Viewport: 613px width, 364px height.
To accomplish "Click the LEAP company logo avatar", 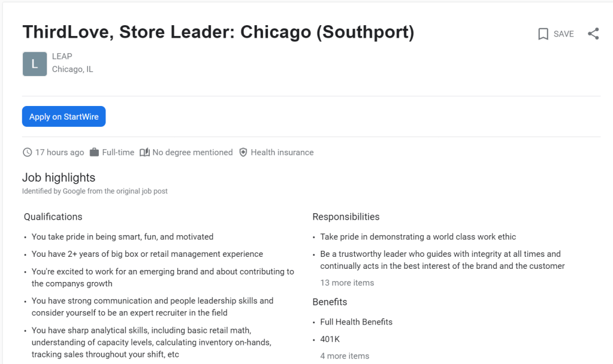I will point(35,64).
